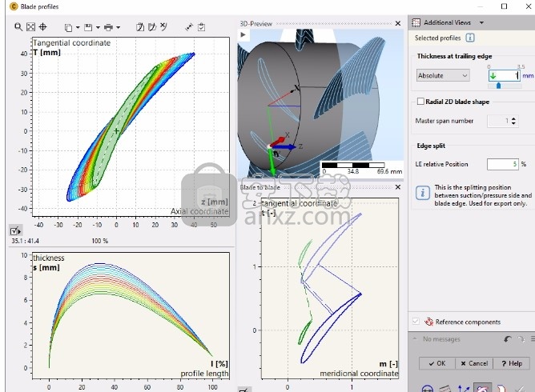Open the save options dropdown arrow
This screenshot has height=392, width=535.
98,27
